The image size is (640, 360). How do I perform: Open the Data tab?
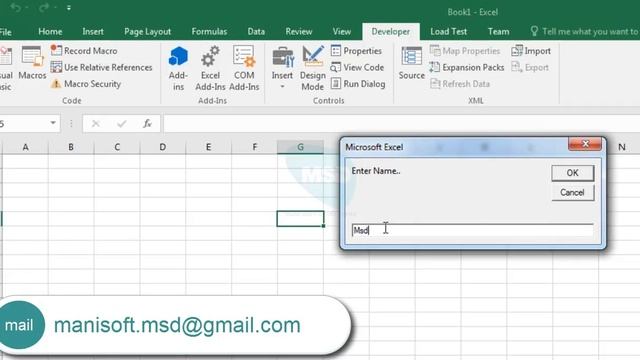pos(256,31)
